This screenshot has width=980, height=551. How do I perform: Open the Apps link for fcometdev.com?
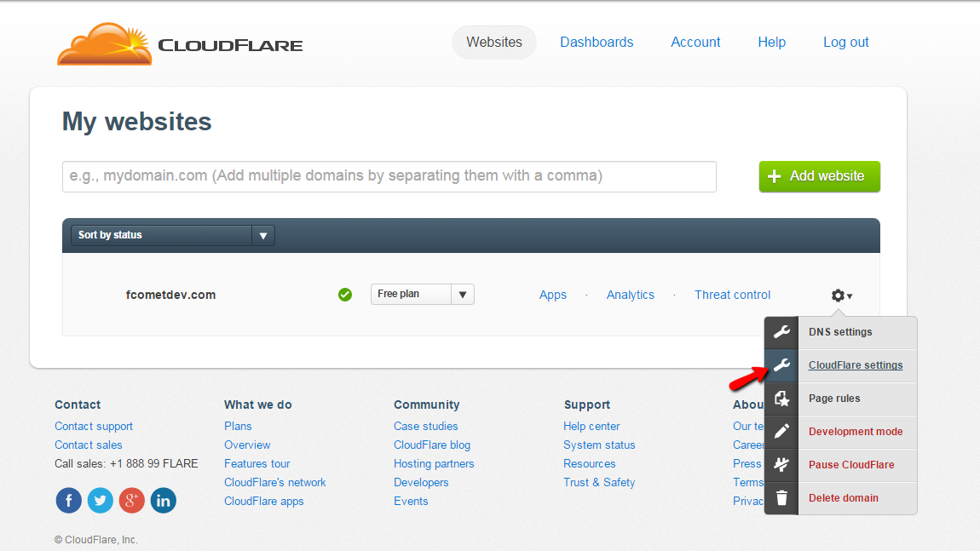click(x=553, y=295)
